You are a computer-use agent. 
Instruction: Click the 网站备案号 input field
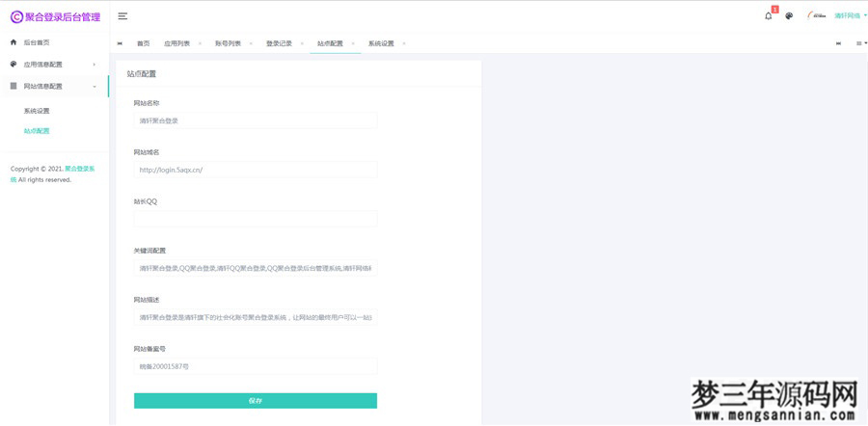(256, 366)
